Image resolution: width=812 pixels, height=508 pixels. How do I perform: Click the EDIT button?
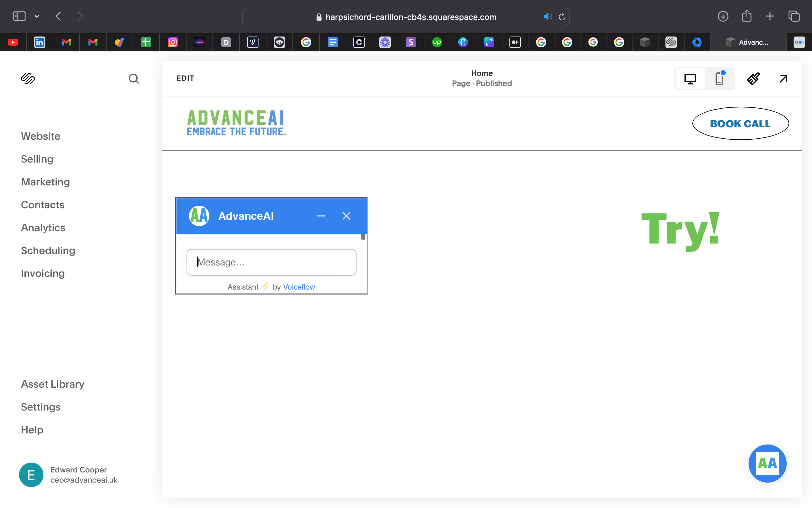click(185, 78)
